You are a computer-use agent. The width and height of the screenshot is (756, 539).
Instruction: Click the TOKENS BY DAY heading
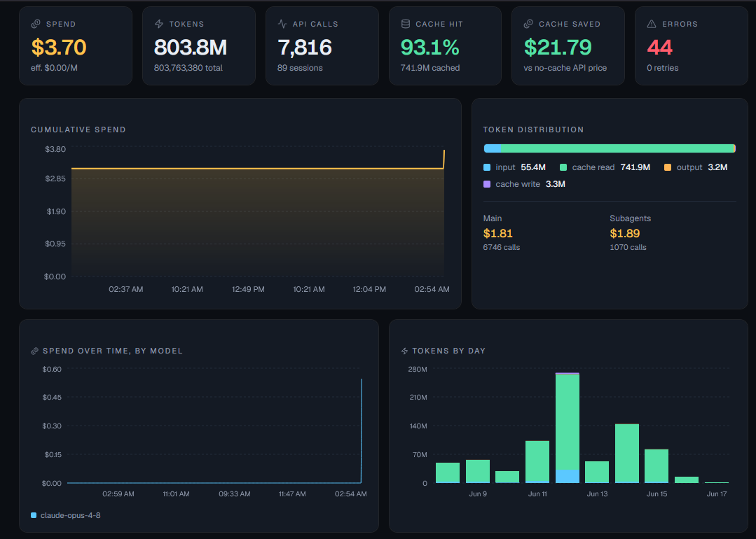point(449,351)
